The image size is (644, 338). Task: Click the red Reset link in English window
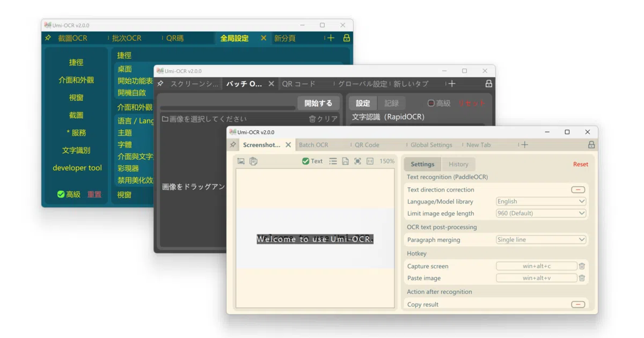click(x=581, y=164)
